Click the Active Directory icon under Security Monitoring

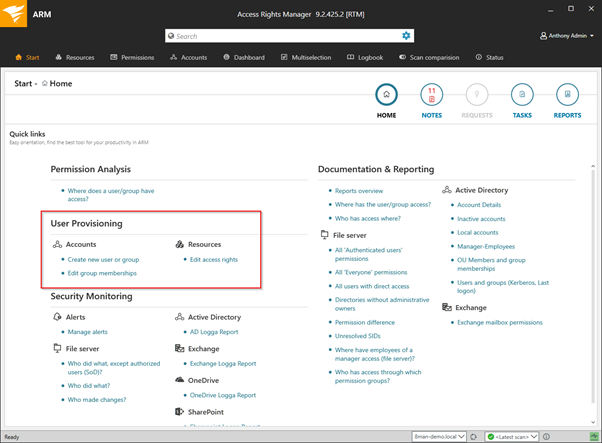179,317
